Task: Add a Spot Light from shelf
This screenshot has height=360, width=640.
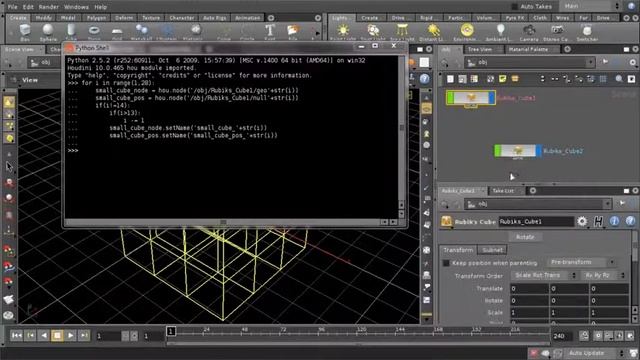Action: click(373, 33)
